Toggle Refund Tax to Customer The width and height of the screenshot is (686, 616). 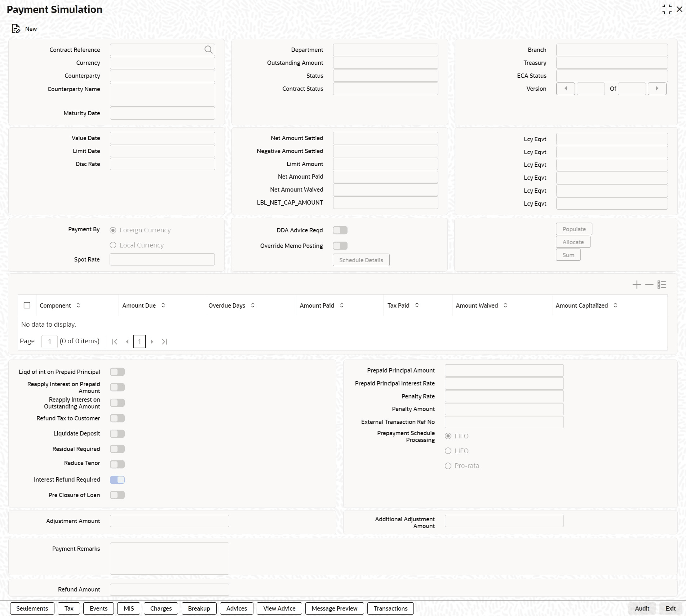[x=117, y=418]
